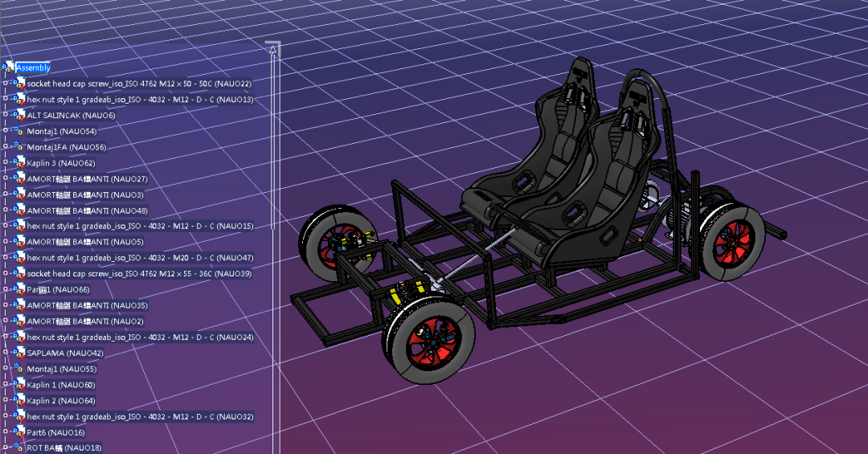Select 'socket head cap screw_iso_ISO 4762 M12 x 50' label
868x454 pixels.
coord(140,84)
